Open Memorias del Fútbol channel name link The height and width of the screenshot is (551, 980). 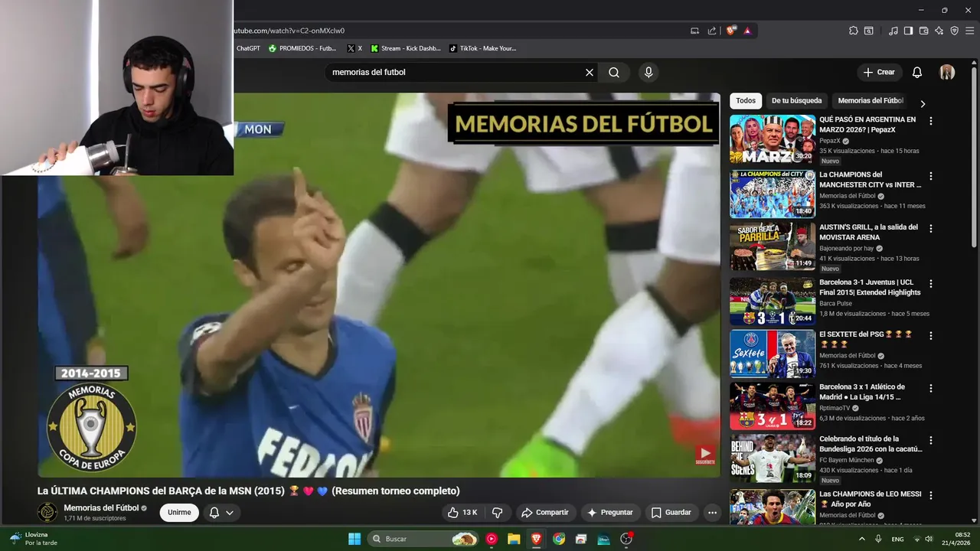pyautogui.click(x=101, y=508)
